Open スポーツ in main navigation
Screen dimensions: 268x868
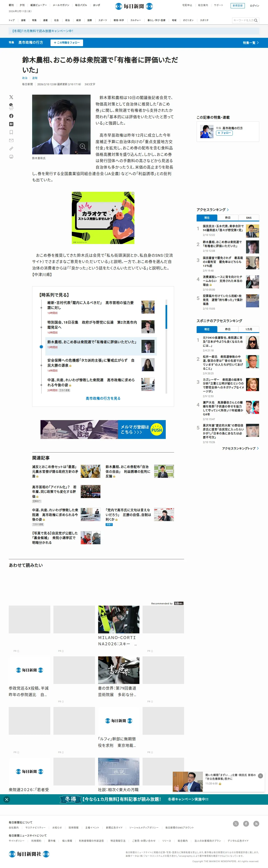point(103,20)
